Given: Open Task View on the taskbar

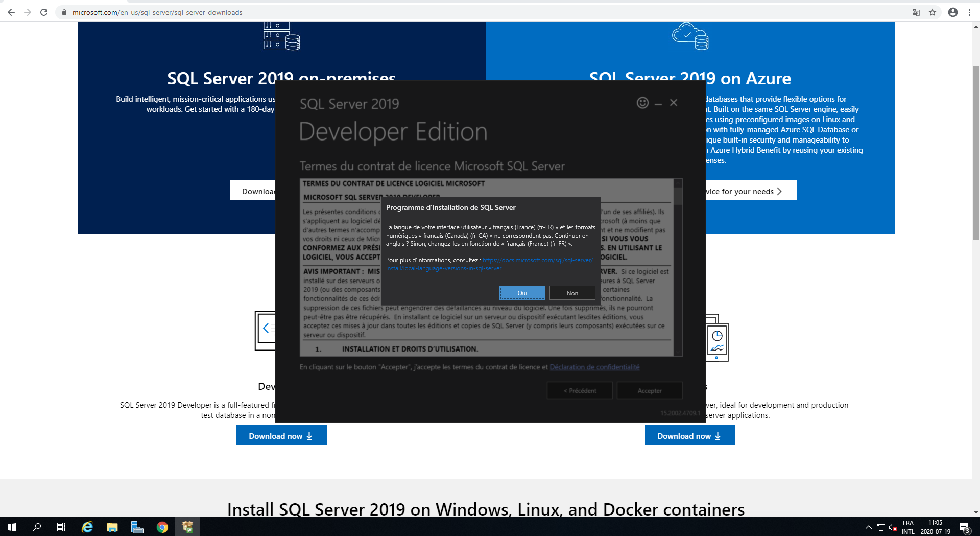Looking at the screenshot, I should click(61, 527).
